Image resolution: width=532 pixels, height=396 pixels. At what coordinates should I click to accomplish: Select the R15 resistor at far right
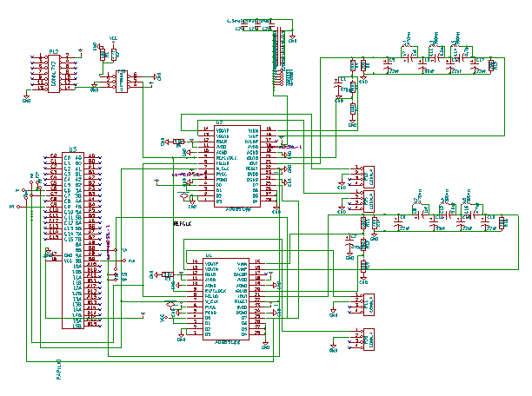pyautogui.click(x=490, y=65)
